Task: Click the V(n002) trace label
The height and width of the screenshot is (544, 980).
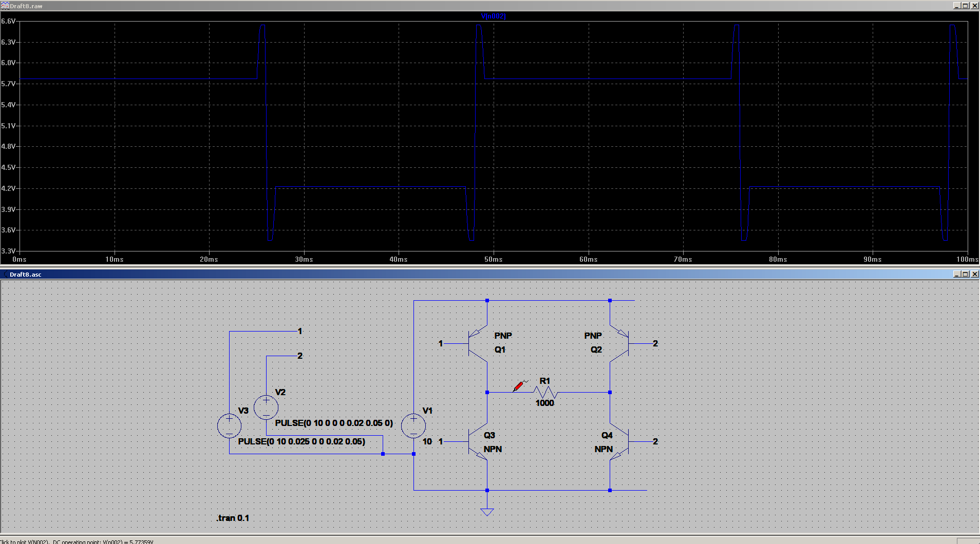Action: [493, 16]
